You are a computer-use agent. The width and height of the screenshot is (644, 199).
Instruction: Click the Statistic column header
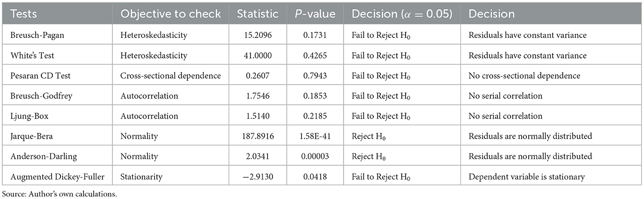pos(258,14)
